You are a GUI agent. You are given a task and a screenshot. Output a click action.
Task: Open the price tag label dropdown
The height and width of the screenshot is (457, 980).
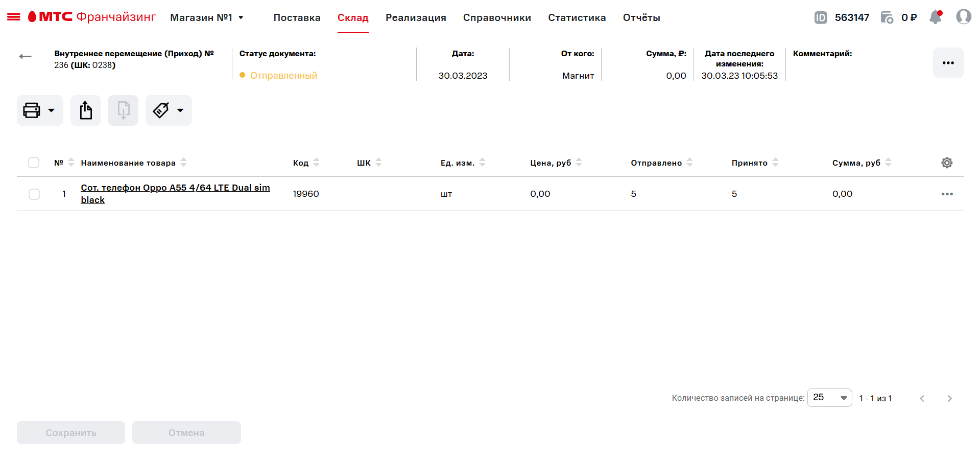tap(169, 110)
